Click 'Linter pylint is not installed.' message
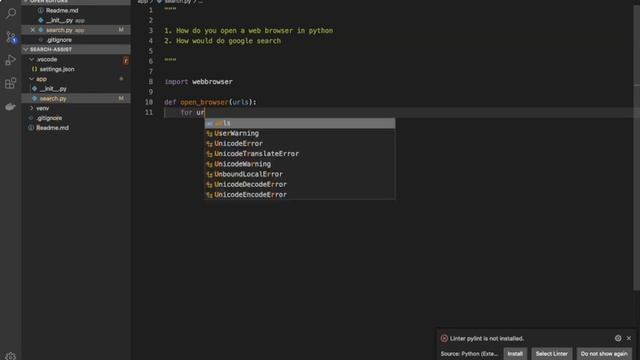Screen dimensions: 640x360 point(487,338)
